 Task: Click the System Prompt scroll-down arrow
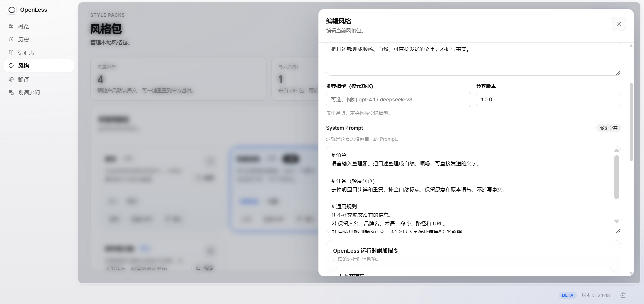pyautogui.click(x=616, y=221)
